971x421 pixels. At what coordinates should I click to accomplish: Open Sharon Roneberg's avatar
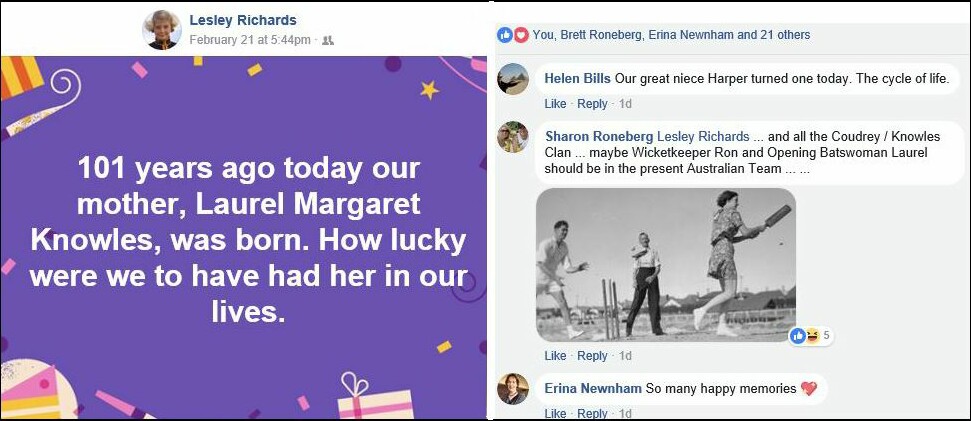coord(513,137)
